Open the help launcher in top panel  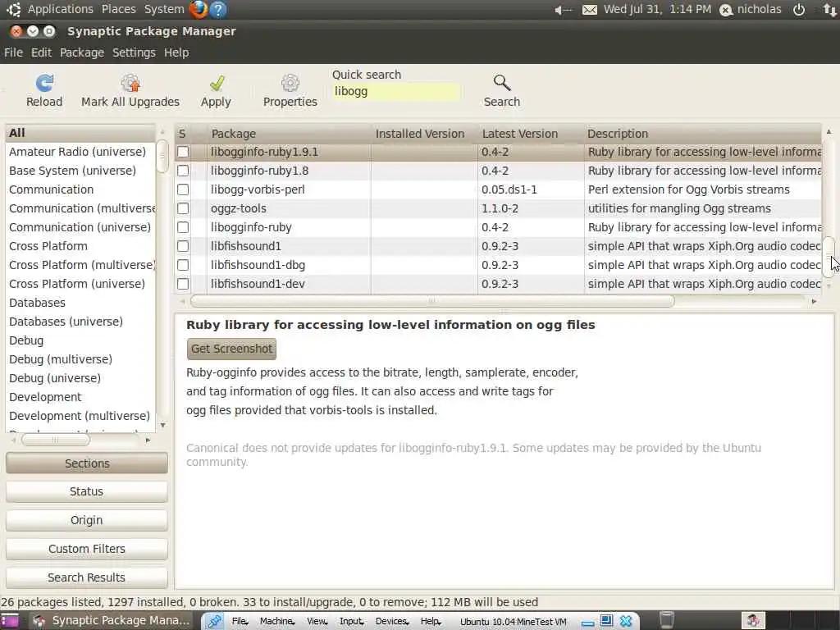click(x=218, y=9)
